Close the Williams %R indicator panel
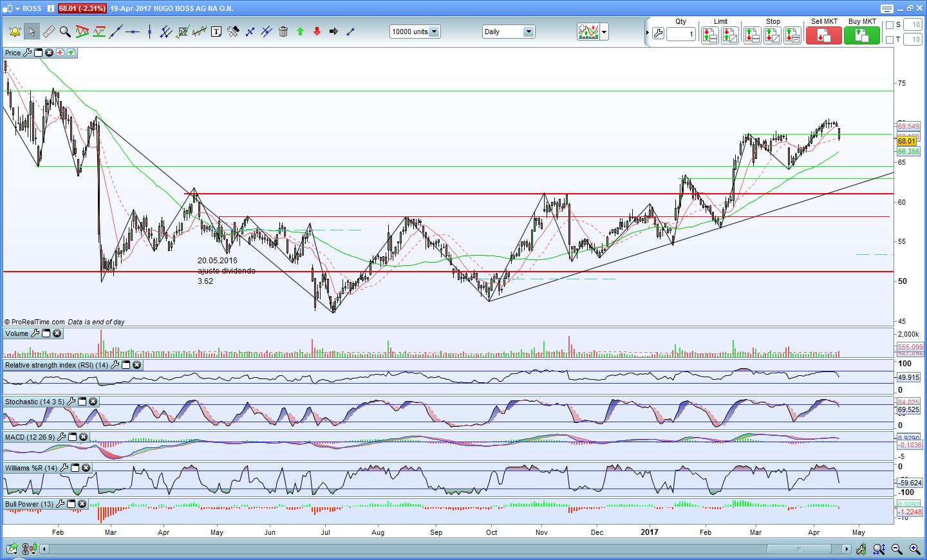 click(x=86, y=468)
